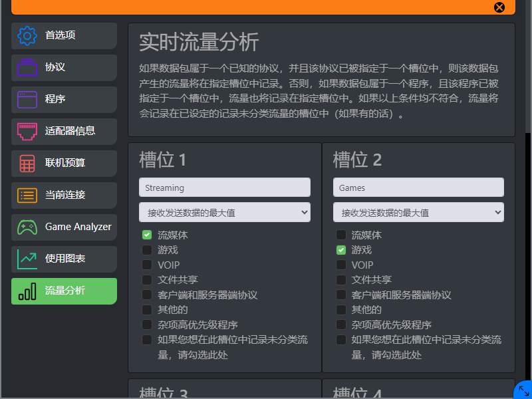532x399 pixels.
Task: Open the 程序 (Programs) panel icon
Action: [27, 99]
